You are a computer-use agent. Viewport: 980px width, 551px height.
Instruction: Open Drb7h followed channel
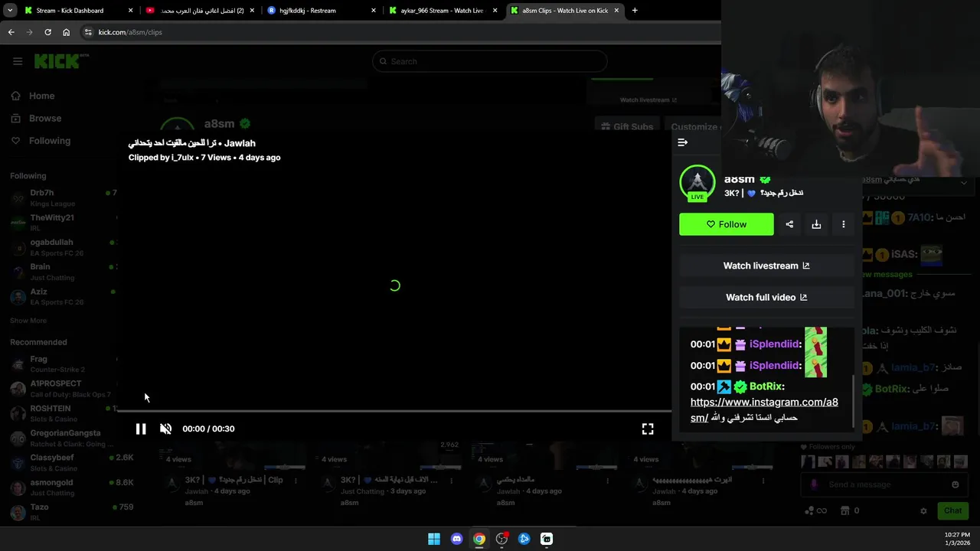[x=61, y=198]
